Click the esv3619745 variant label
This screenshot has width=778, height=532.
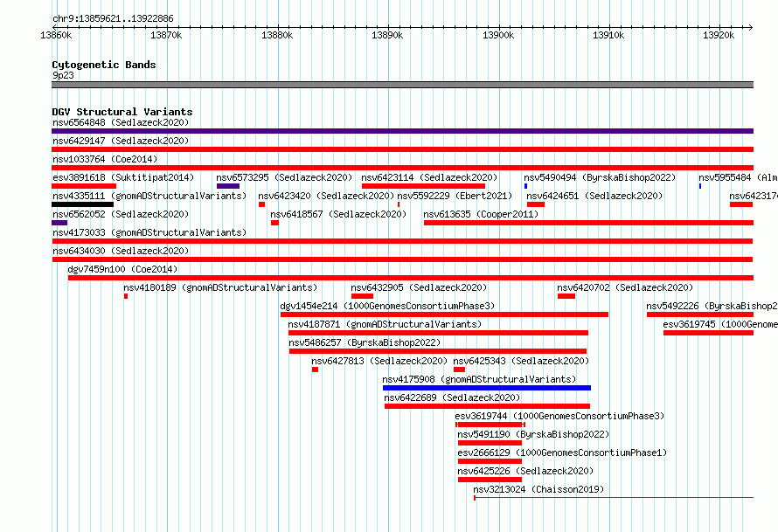[x=720, y=324]
